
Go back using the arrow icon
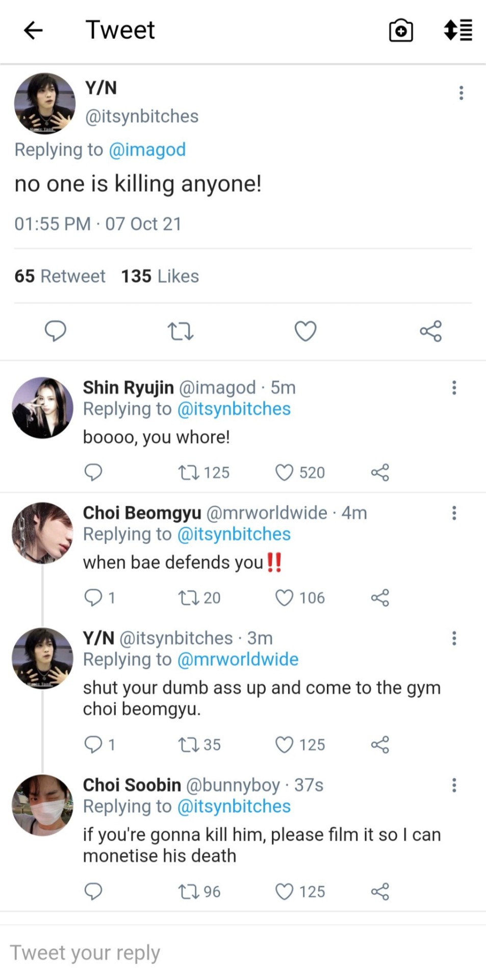33,31
